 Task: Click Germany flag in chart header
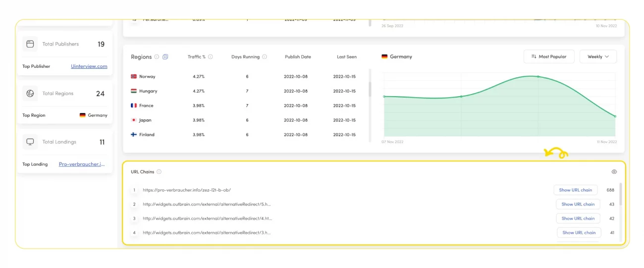(384, 57)
